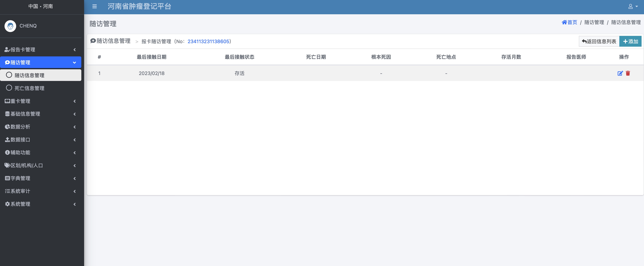The height and width of the screenshot is (266, 644).
Task: Collapse the 随访管理 menu chevron
Action: 74,63
